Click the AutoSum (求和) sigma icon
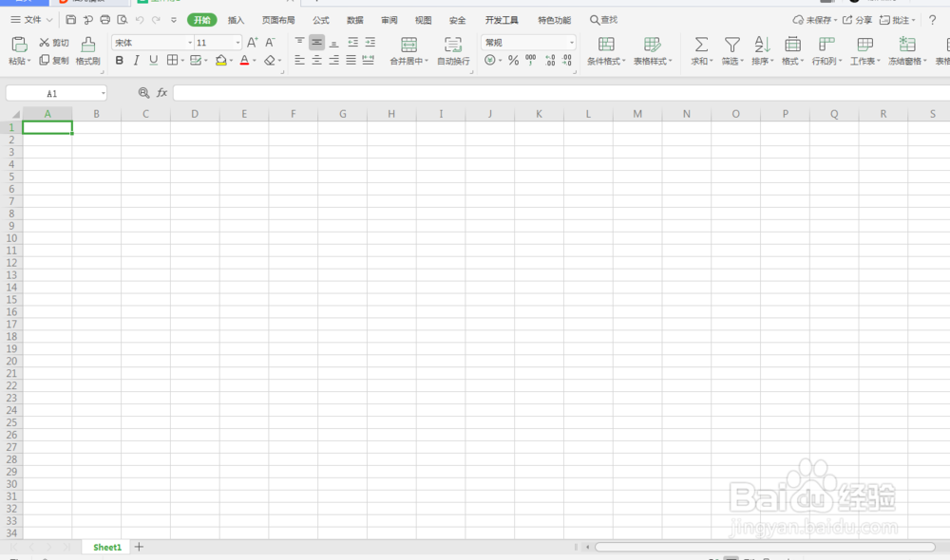Image resolution: width=950 pixels, height=560 pixels. (x=701, y=45)
